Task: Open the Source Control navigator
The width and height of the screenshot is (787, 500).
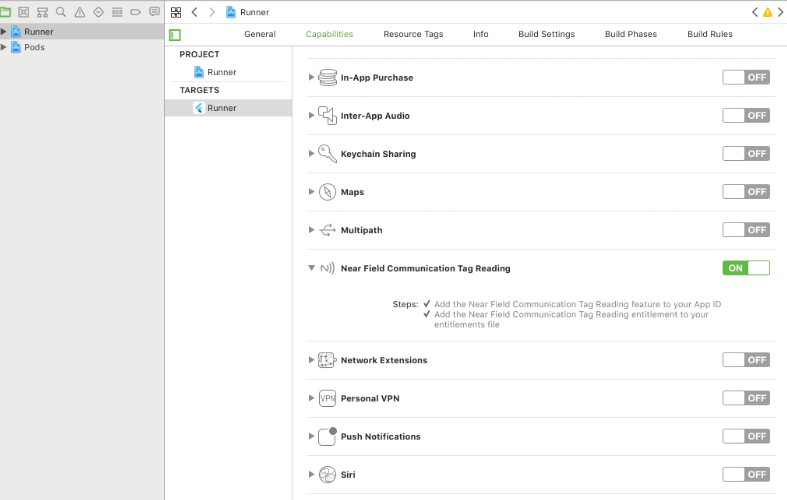Action: tap(24, 12)
